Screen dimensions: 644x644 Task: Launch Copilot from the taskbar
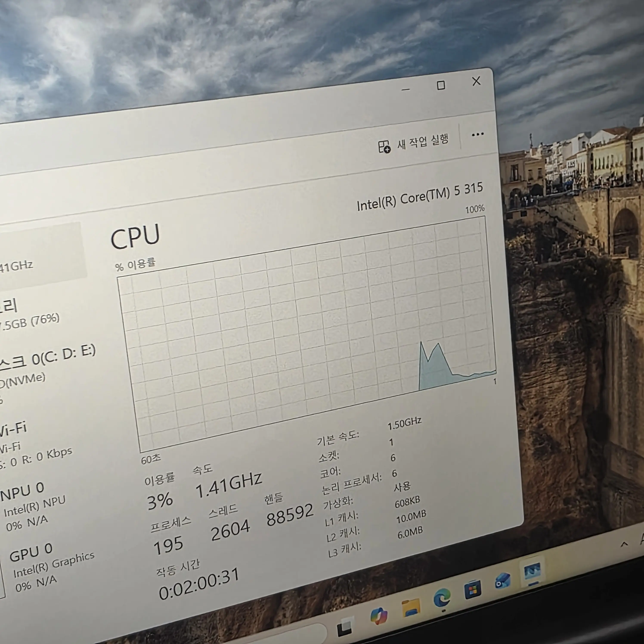click(x=379, y=616)
